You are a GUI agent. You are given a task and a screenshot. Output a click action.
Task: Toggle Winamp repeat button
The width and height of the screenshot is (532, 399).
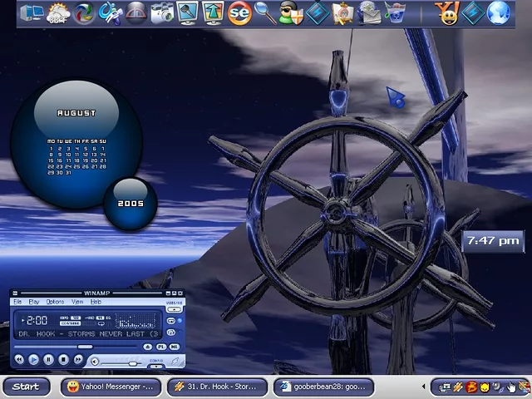(171, 320)
